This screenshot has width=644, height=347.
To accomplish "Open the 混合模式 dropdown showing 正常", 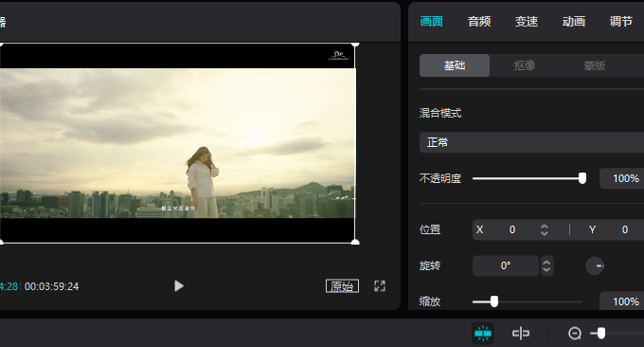I will [x=531, y=142].
